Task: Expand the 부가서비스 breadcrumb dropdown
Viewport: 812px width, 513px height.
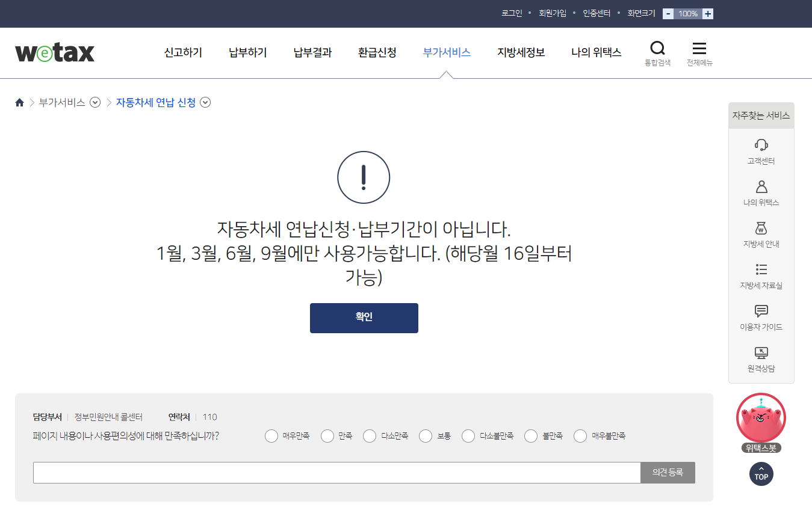Action: (95, 102)
